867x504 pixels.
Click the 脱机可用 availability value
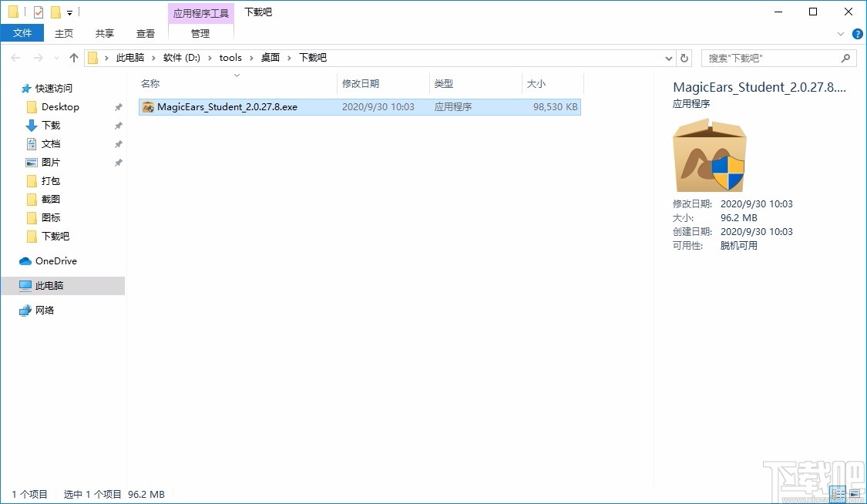(x=739, y=245)
